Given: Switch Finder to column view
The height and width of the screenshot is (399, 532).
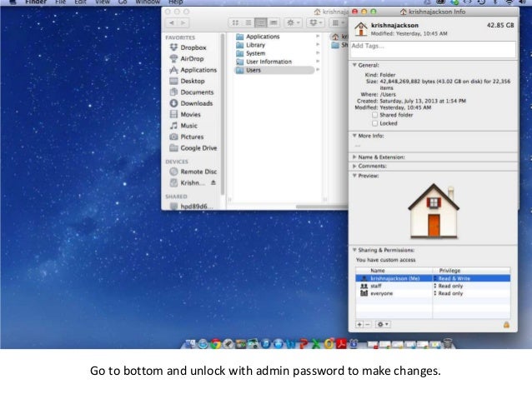Looking at the screenshot, I should 260,22.
